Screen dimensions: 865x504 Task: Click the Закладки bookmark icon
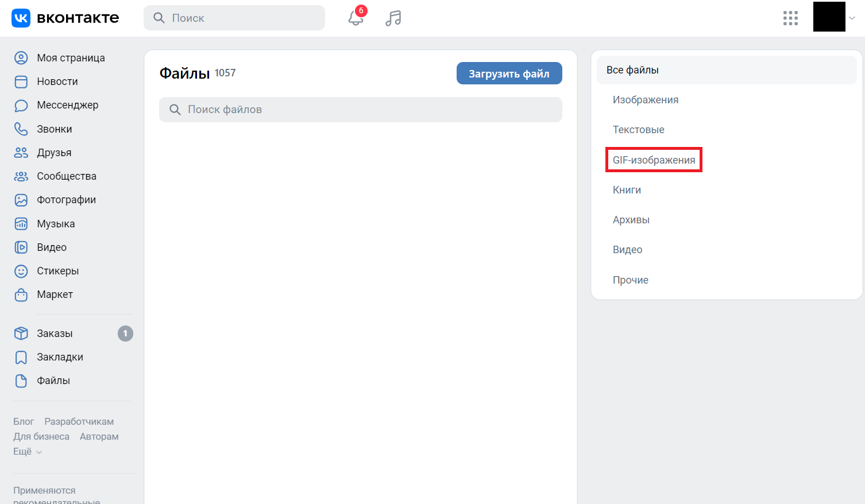pos(21,357)
